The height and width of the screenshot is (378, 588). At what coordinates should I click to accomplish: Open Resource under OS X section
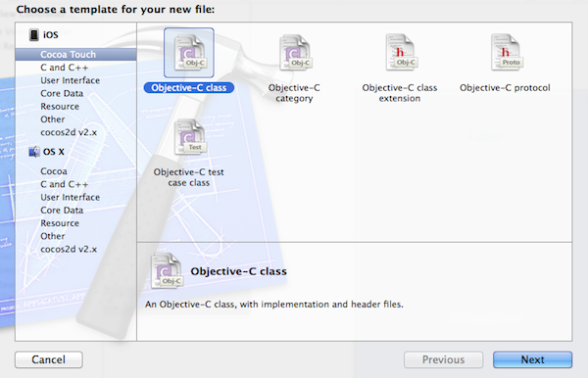coord(60,223)
